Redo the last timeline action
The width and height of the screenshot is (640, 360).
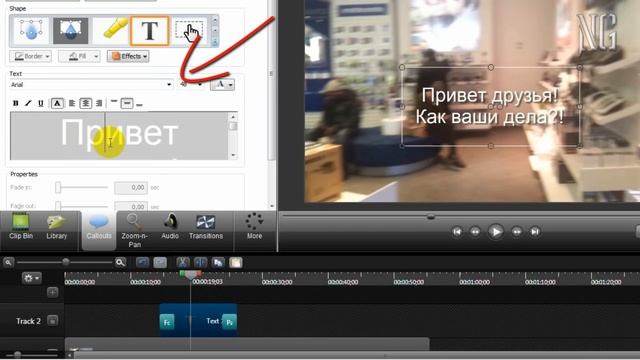[x=160, y=262]
